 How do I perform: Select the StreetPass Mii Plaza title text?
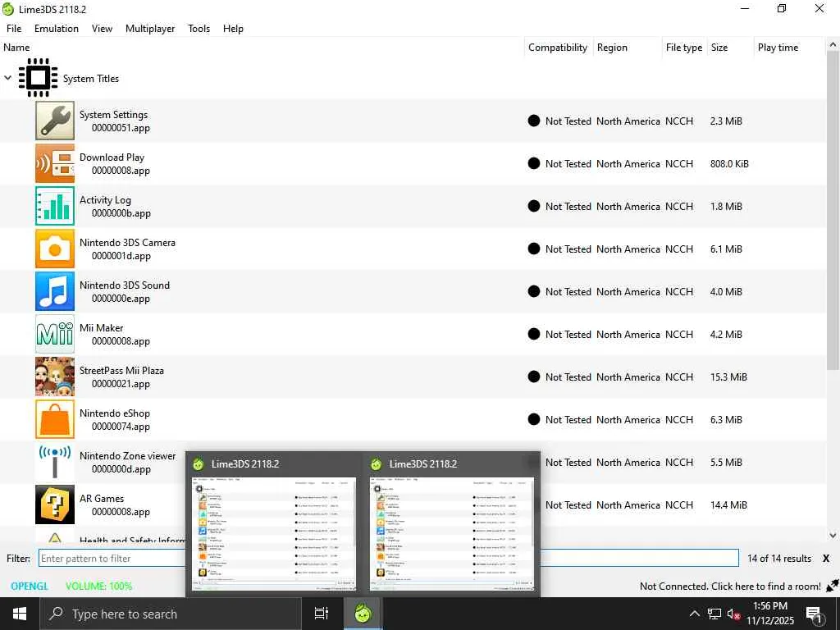[x=121, y=370]
